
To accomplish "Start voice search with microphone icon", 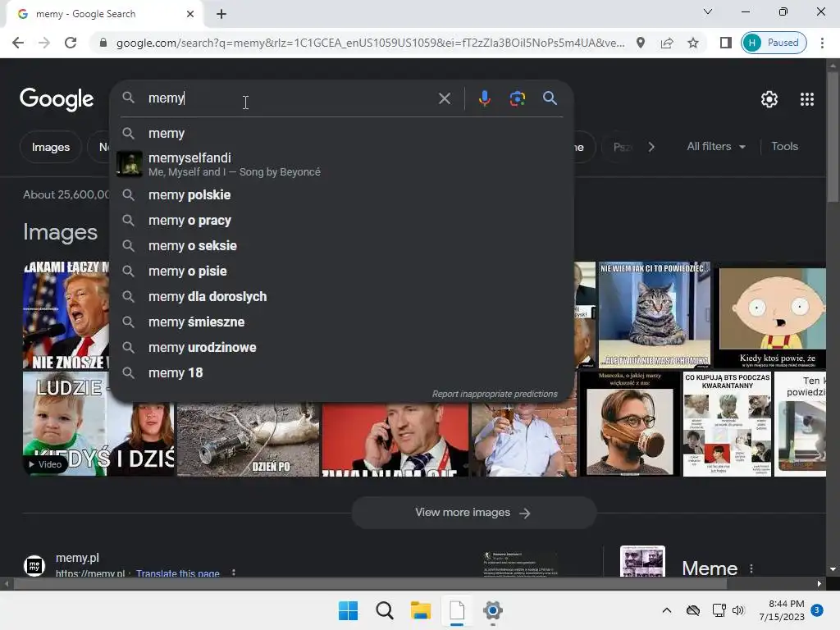I will [484, 98].
